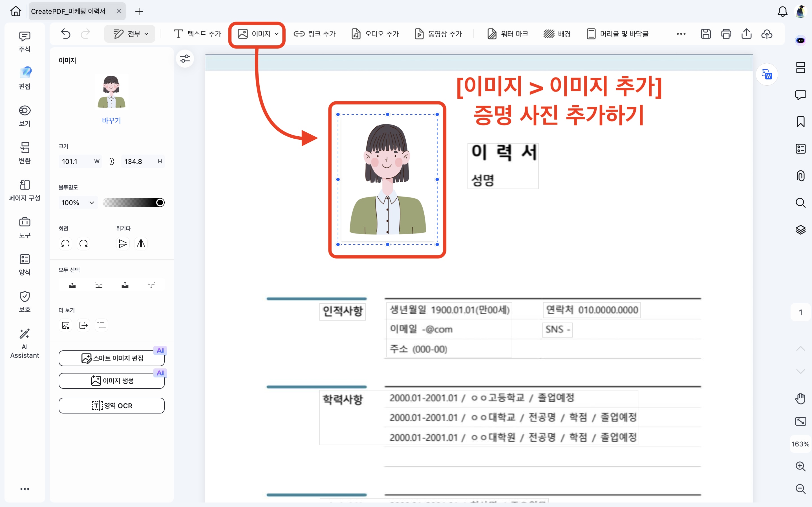Screen dimensions: 812x507
Task: Flip image horizontally
Action: 141,243
